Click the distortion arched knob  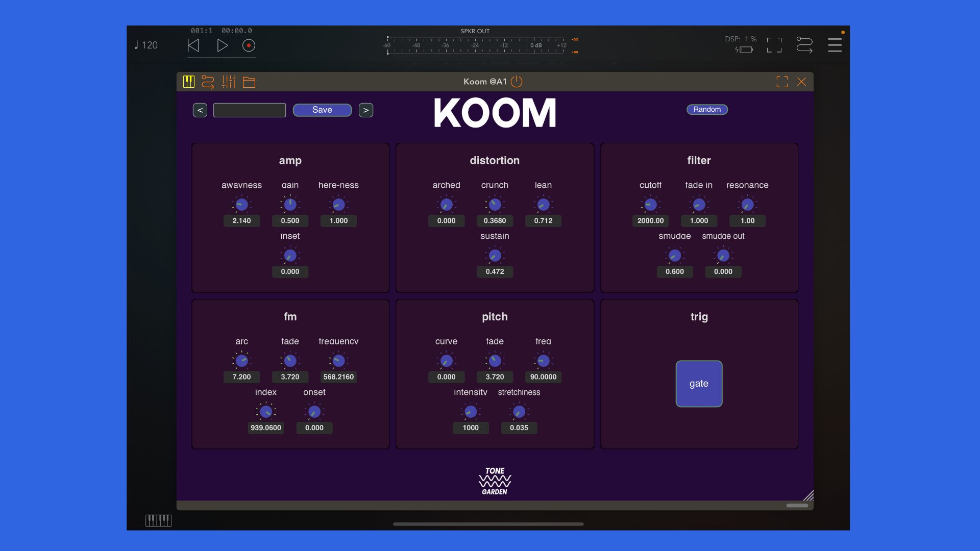tap(447, 205)
